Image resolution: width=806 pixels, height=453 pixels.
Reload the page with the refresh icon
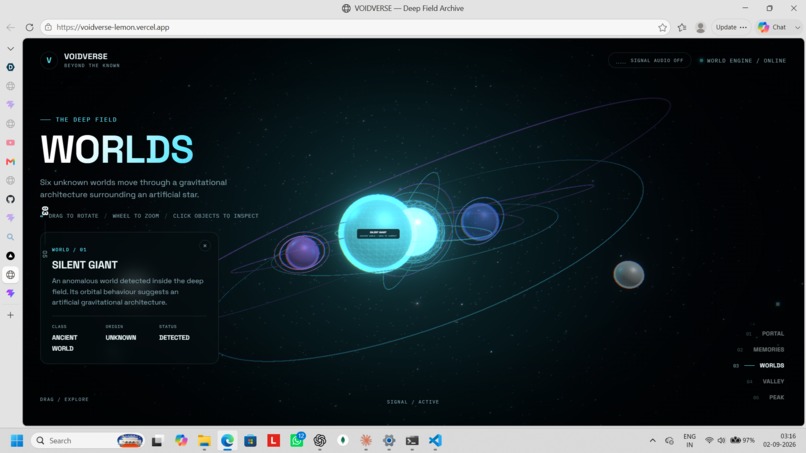(x=29, y=27)
